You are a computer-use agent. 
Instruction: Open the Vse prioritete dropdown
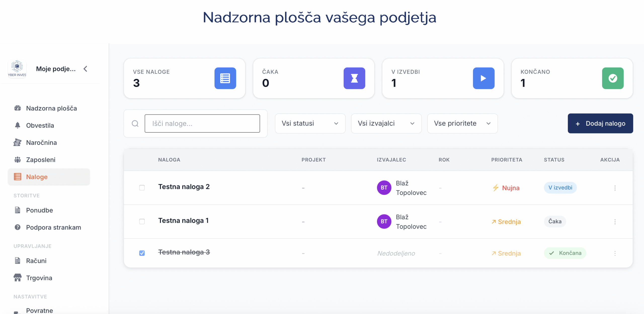click(x=462, y=123)
